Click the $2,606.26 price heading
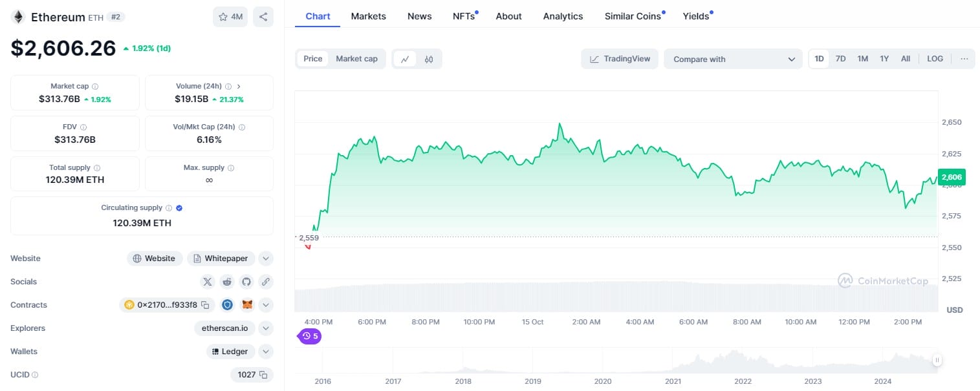Image resolution: width=980 pixels, height=391 pixels. click(x=63, y=48)
